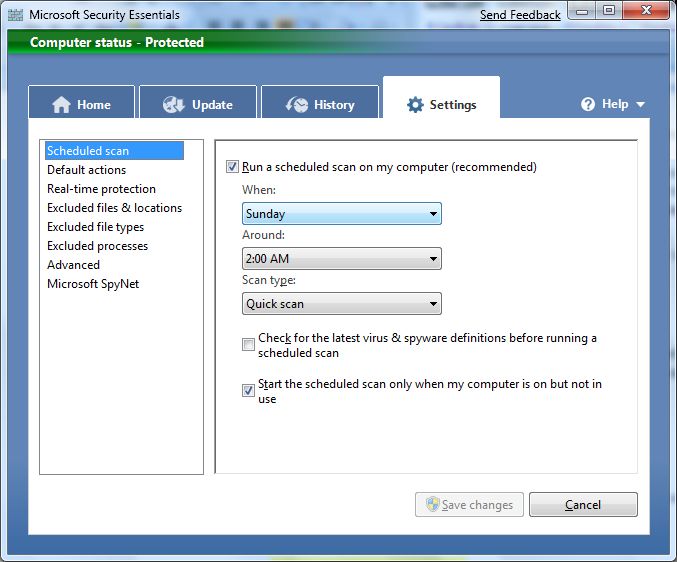Open Excluded processes settings

click(97, 246)
